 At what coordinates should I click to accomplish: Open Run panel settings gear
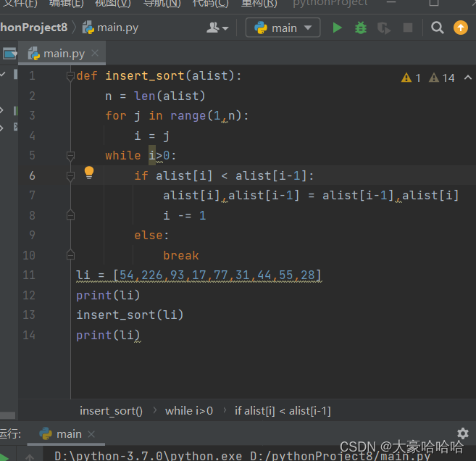click(463, 433)
